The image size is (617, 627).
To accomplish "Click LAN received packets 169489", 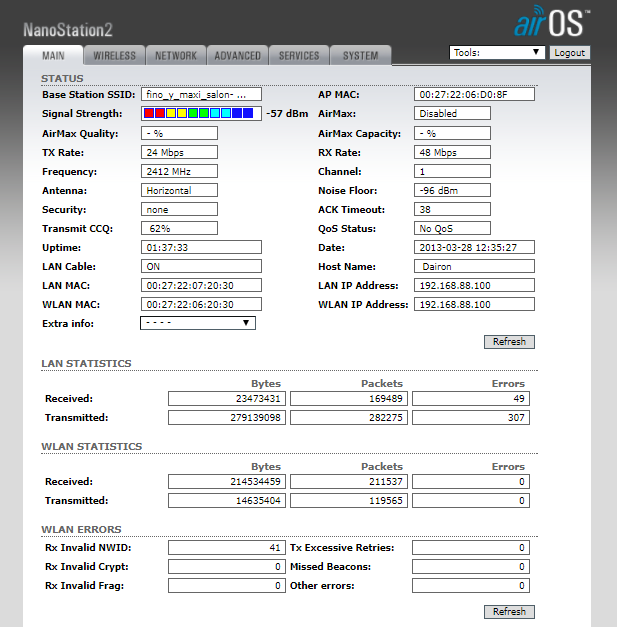I will (x=349, y=398).
